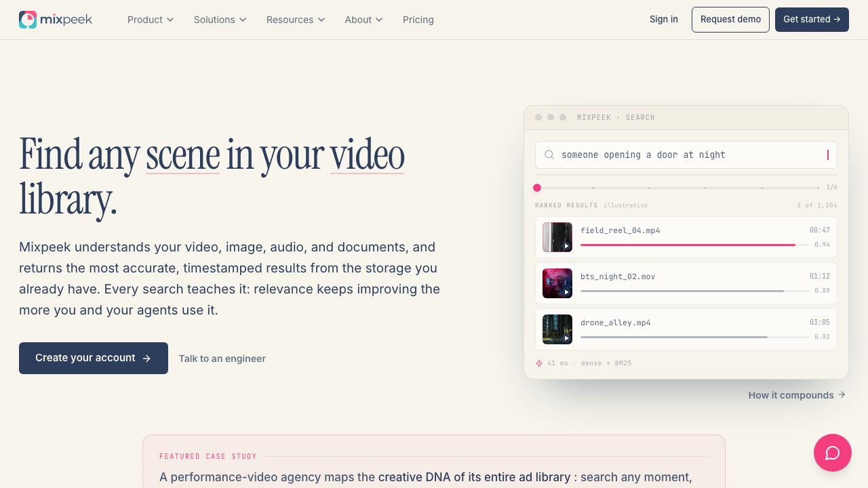The image size is (868, 488).
Task: Click the 0.89 score value
Action: 823,291
